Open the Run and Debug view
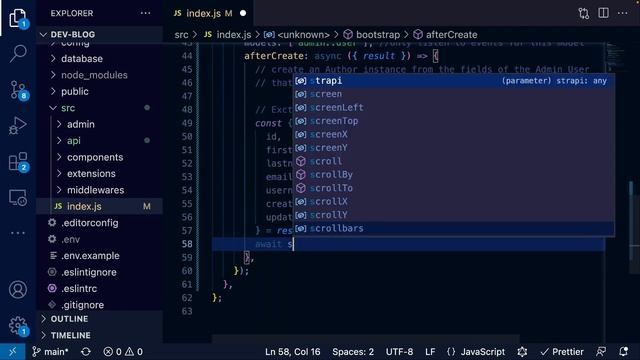Screen dimensions: 640x360 click(x=18, y=125)
